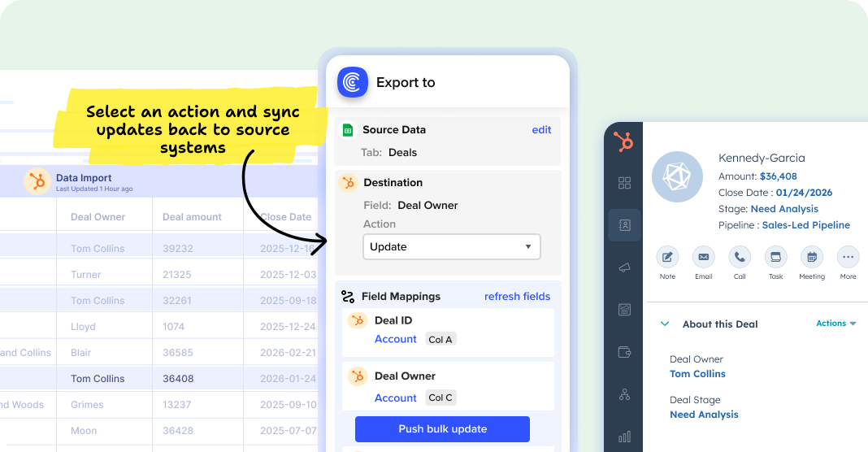Click the Email action icon
The width and height of the screenshot is (868, 452).
[704, 257]
